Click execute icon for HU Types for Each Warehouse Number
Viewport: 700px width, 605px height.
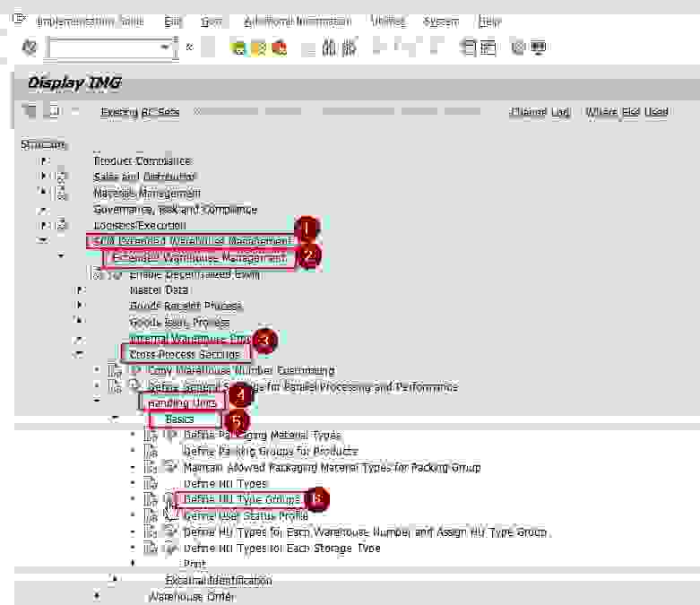tap(169, 532)
